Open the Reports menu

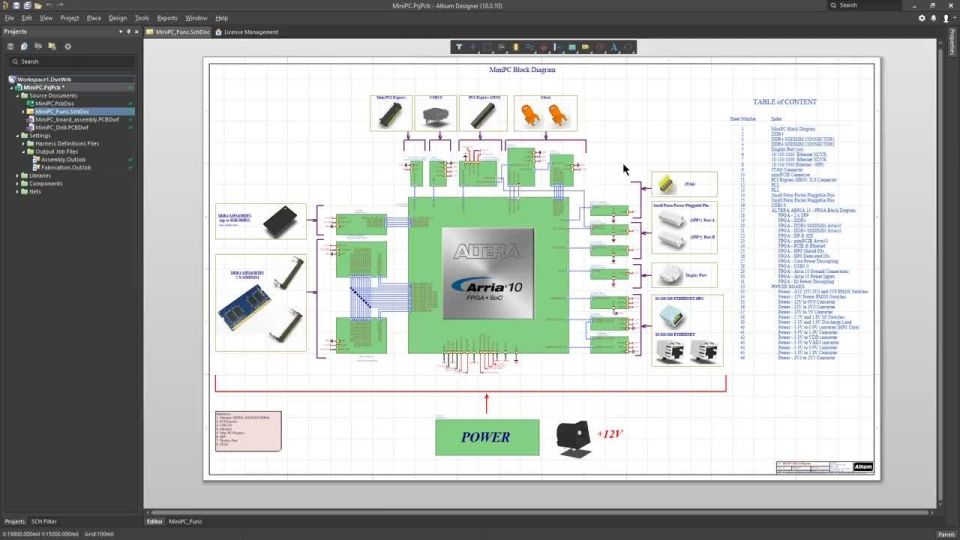[167, 18]
